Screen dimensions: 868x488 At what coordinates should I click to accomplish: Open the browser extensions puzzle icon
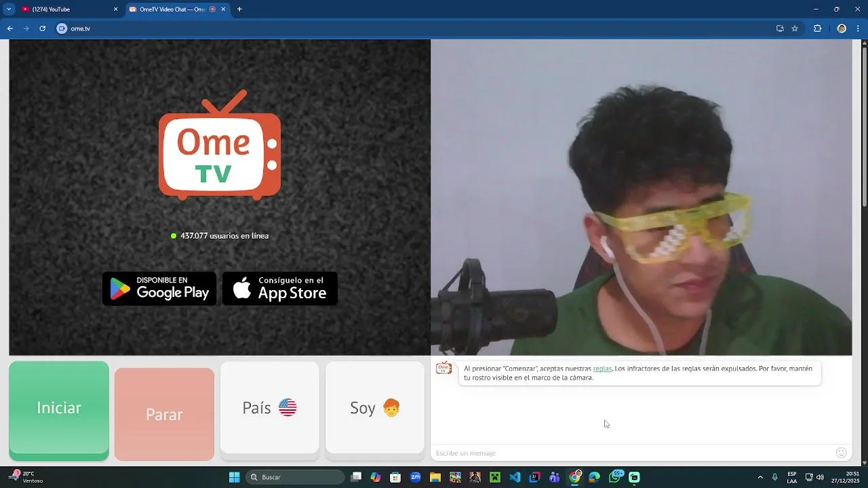(817, 28)
